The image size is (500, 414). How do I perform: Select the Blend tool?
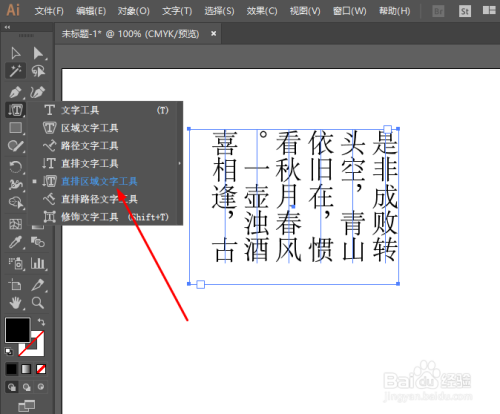[x=38, y=242]
